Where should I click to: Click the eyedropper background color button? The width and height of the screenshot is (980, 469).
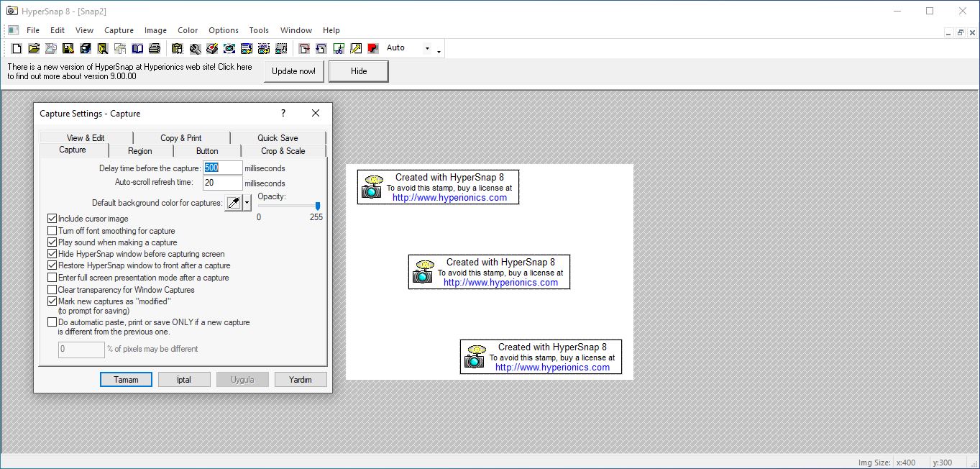(x=234, y=203)
